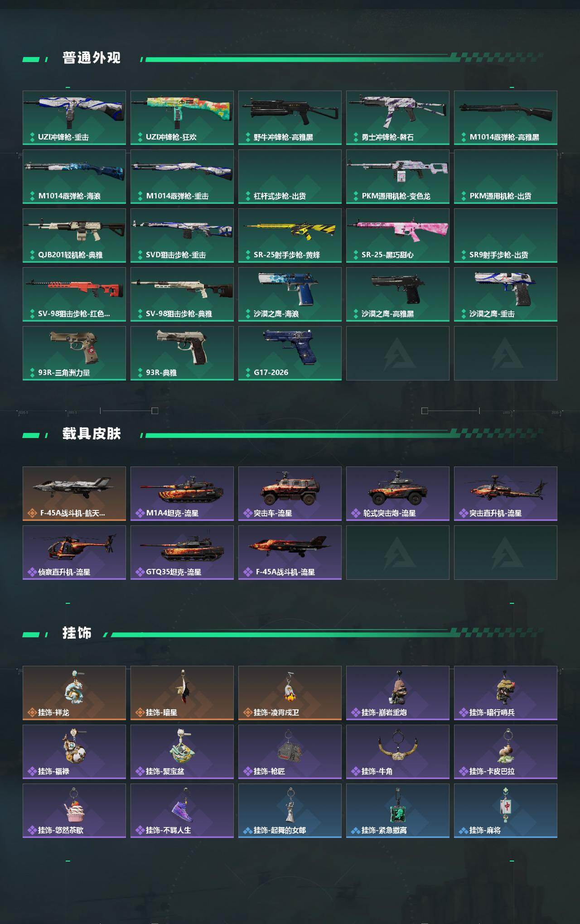Select the 挂饰-祥龙 dragon charm
The height and width of the screenshot is (924, 580).
[x=74, y=693]
